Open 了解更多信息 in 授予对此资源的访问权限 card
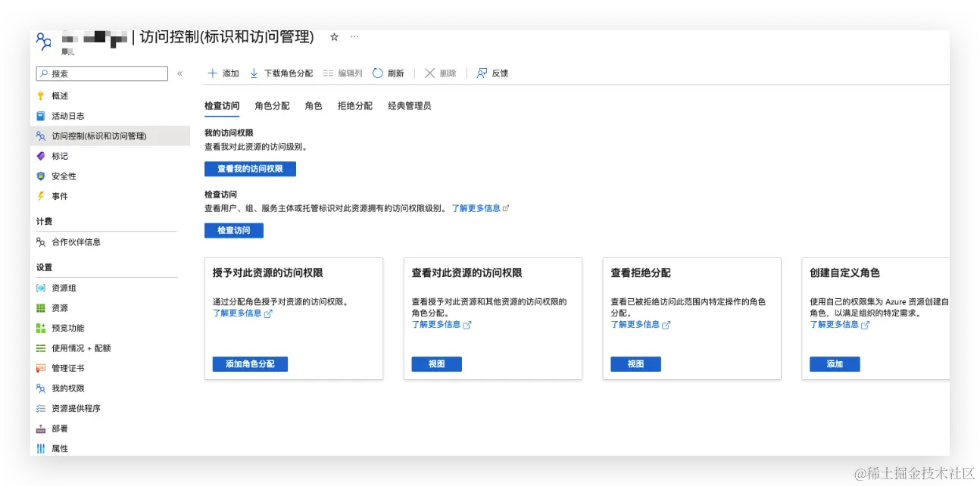 click(242, 313)
